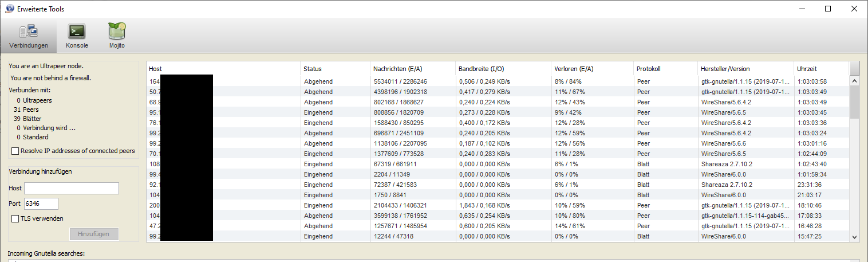Viewport: 868px width, 262px height.
Task: Select the row with 4398196 / 1902318
Action: click(x=498, y=91)
